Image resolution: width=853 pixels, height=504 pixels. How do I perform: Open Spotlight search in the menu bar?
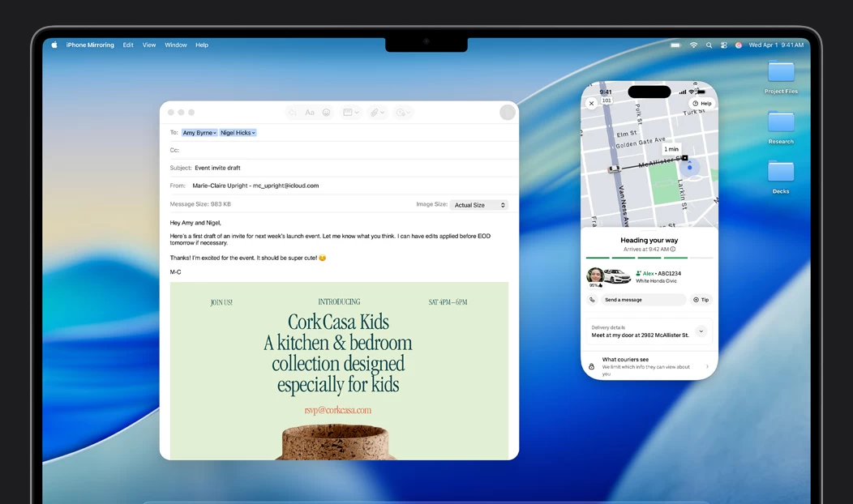click(x=709, y=45)
